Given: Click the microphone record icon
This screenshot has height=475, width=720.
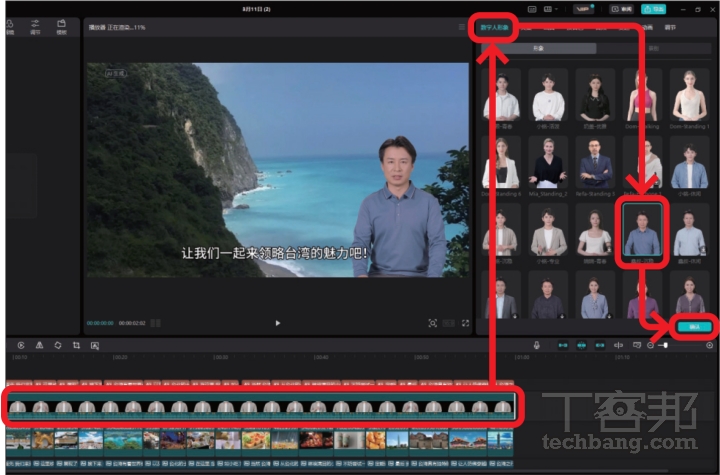Looking at the screenshot, I should pos(536,345).
